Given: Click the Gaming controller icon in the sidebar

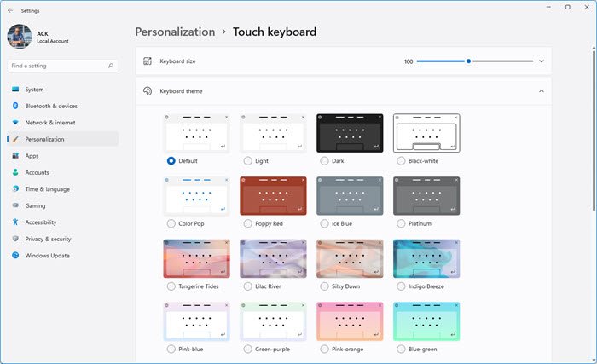Looking at the screenshot, I should 15,205.
